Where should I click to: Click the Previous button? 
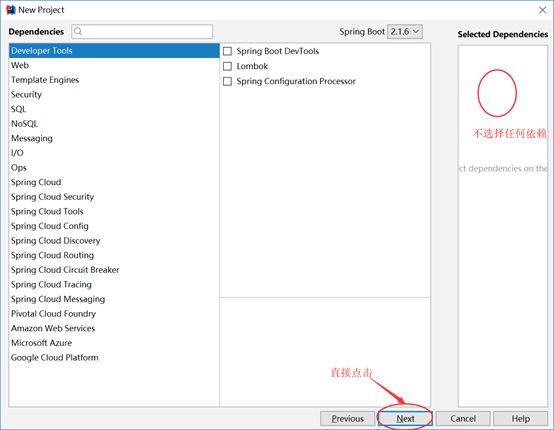347,419
